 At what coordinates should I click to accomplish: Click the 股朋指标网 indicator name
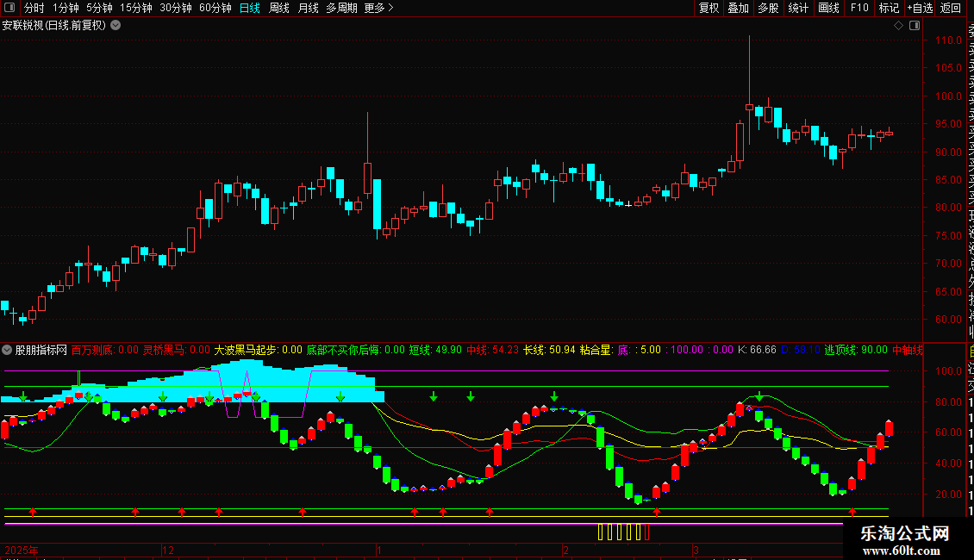coord(41,350)
